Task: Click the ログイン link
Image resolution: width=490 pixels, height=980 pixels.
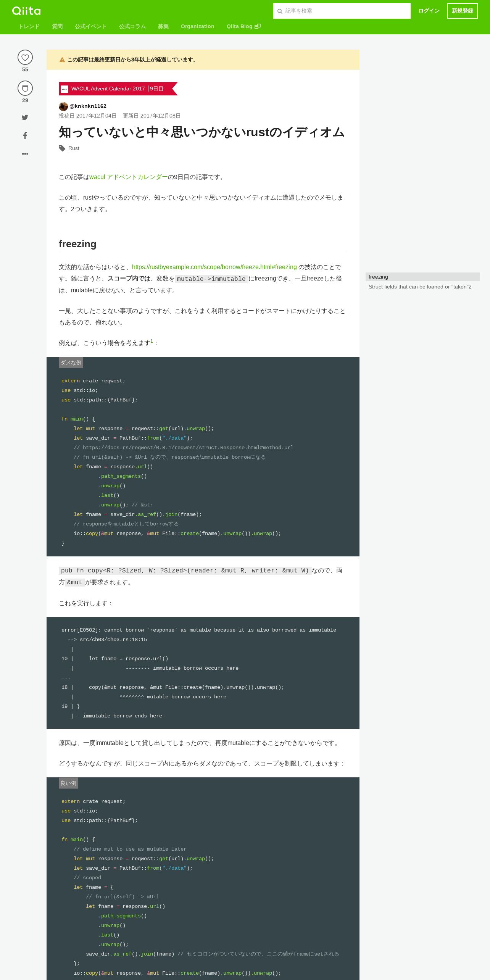Action: coord(429,11)
